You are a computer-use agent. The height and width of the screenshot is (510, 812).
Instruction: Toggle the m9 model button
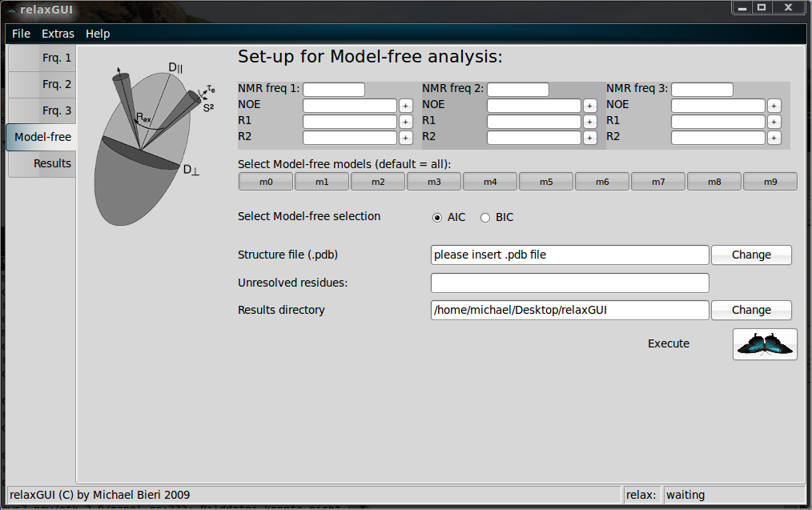point(770,182)
